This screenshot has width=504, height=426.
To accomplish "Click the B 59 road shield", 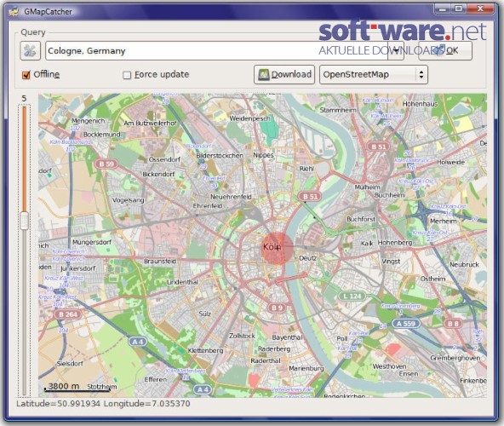I will (106, 164).
